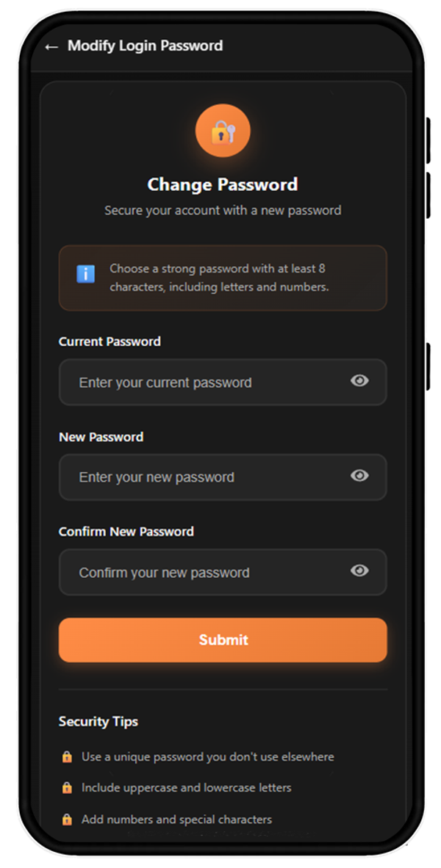Click the blue info icon
The width and height of the screenshot is (441, 868).
[x=85, y=274]
